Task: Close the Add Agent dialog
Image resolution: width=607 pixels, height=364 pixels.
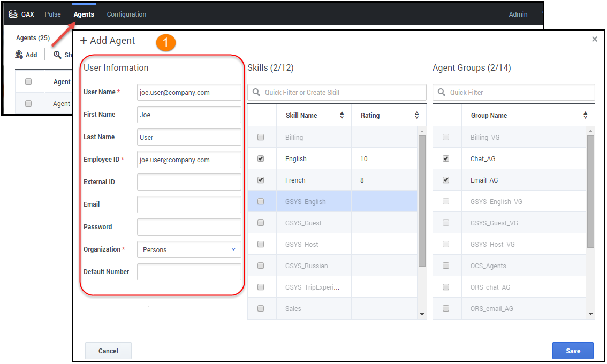Action: tap(594, 39)
